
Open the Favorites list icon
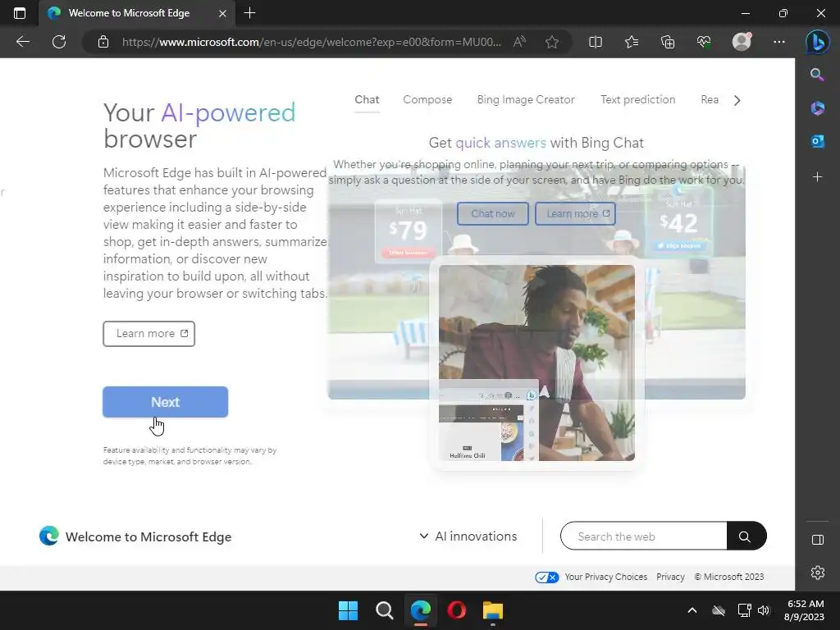point(632,42)
